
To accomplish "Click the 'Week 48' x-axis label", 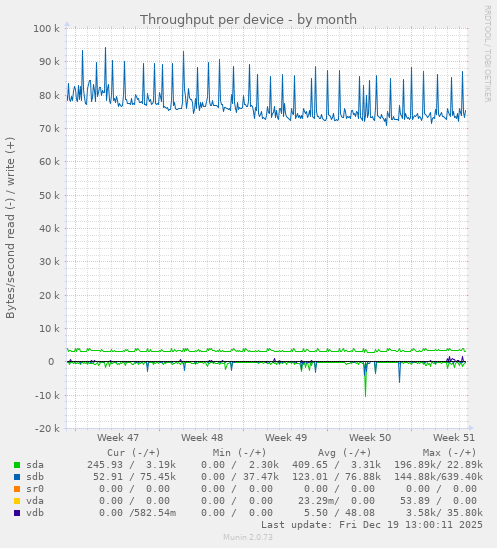I will tap(202, 438).
